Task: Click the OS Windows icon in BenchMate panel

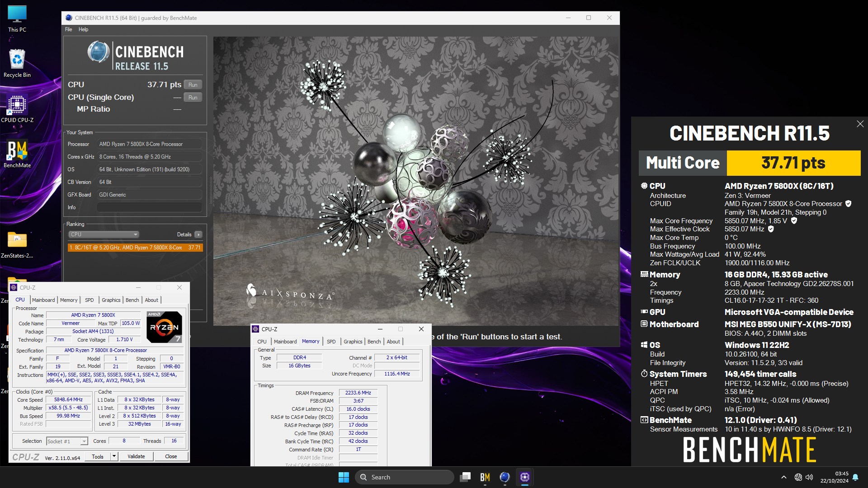Action: [644, 344]
